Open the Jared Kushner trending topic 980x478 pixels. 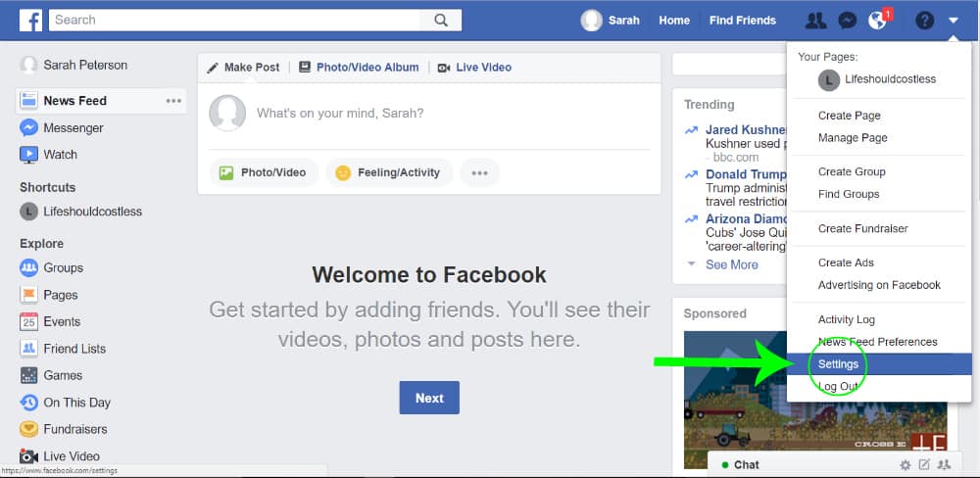pos(746,129)
